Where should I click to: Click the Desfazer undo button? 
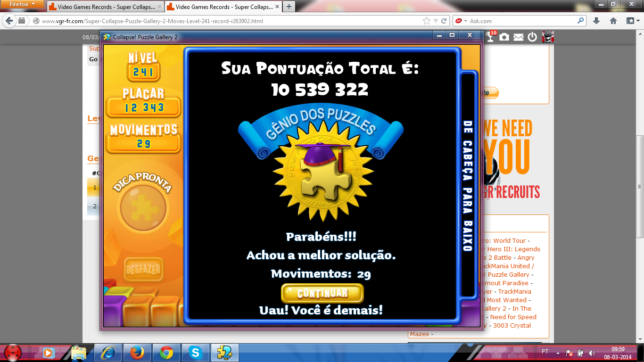[143, 270]
